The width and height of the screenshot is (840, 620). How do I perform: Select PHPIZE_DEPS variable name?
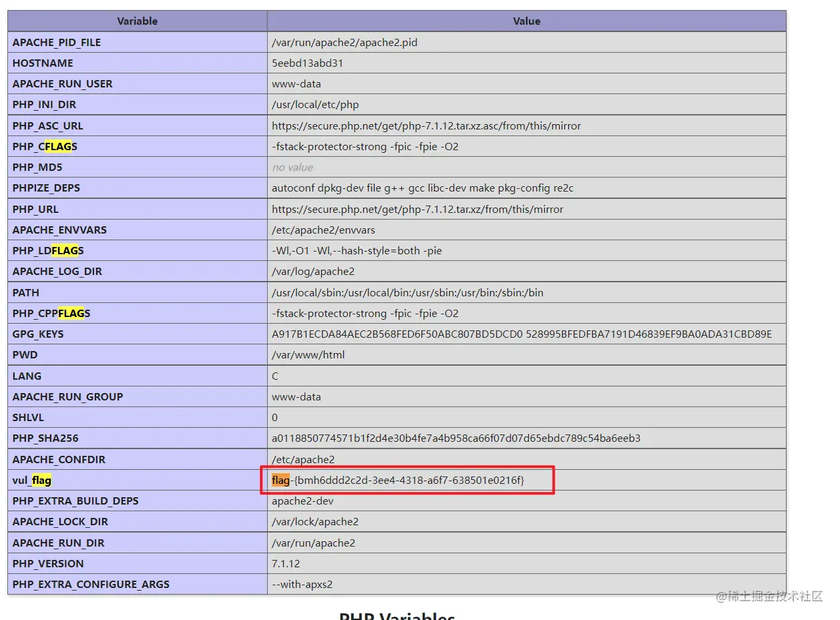click(46, 188)
